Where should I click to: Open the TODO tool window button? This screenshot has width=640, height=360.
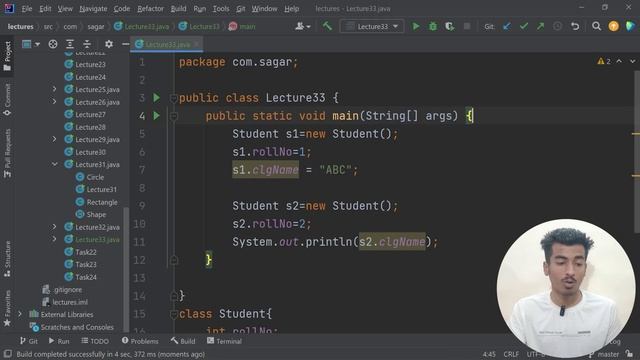(x=95, y=341)
